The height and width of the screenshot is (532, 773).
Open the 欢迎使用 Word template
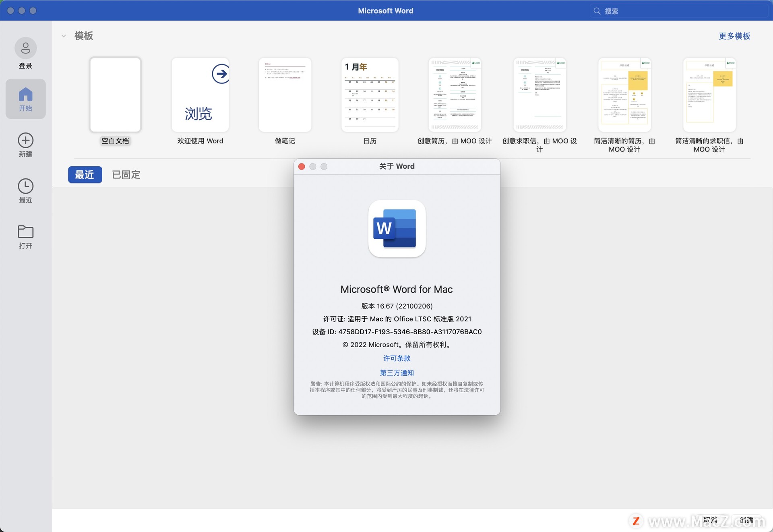click(x=200, y=95)
